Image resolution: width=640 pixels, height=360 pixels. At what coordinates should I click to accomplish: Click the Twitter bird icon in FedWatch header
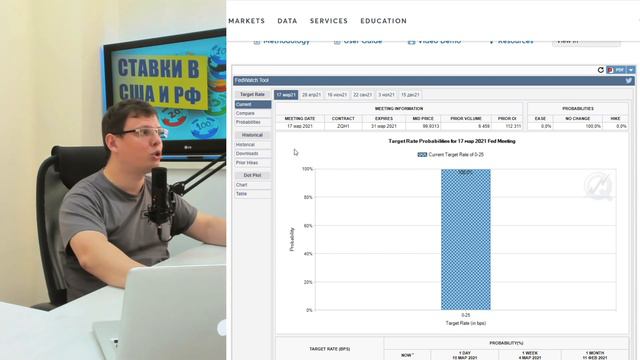click(x=629, y=80)
